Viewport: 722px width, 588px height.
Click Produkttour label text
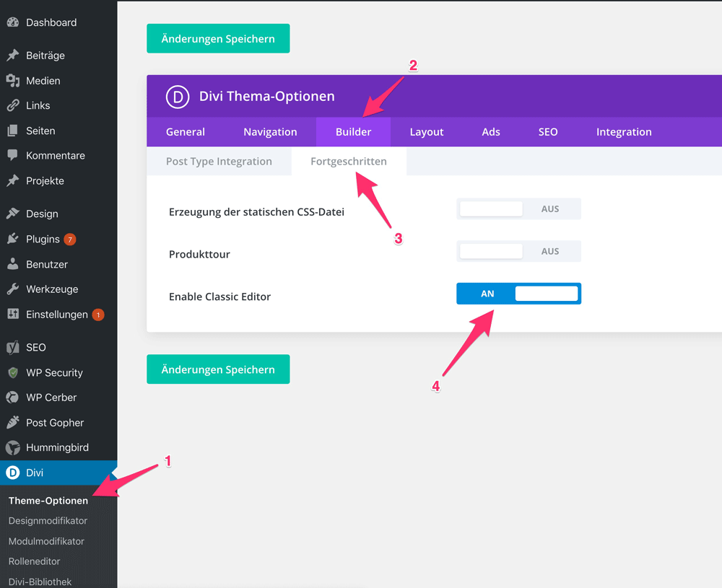pos(199,254)
